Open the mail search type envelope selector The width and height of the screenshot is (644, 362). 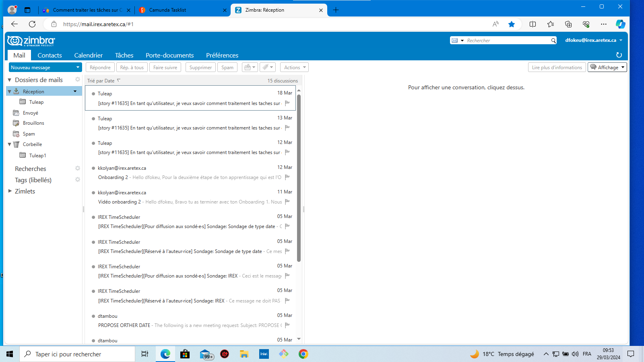(x=458, y=41)
